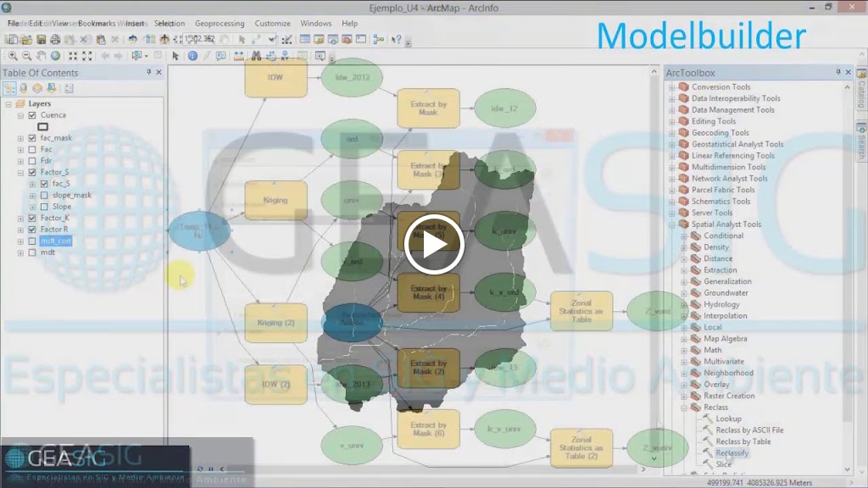Click the Find binoculars icon

(x=256, y=56)
